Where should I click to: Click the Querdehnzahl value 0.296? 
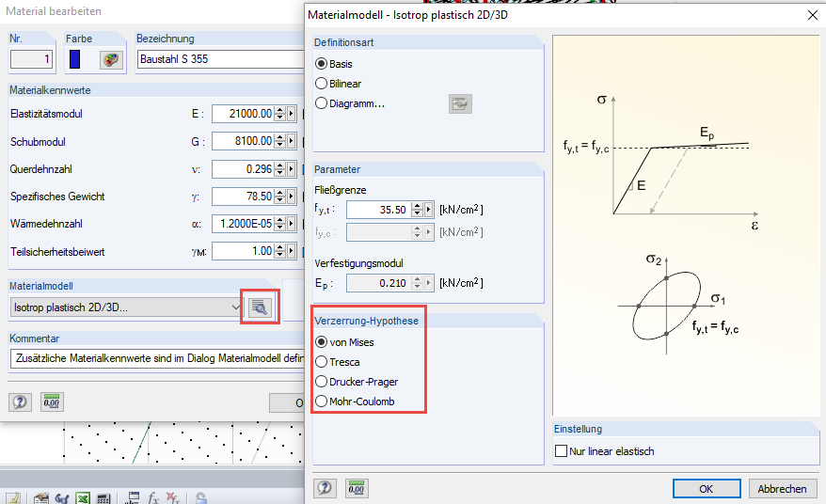click(244, 169)
